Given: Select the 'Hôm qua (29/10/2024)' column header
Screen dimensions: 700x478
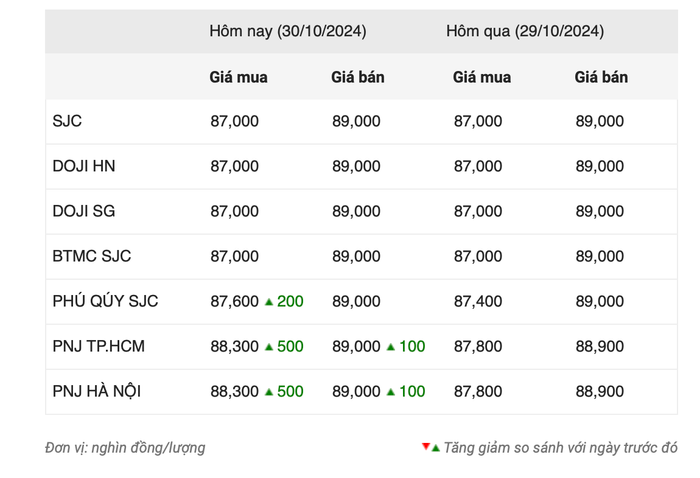Looking at the screenshot, I should pyautogui.click(x=524, y=31).
